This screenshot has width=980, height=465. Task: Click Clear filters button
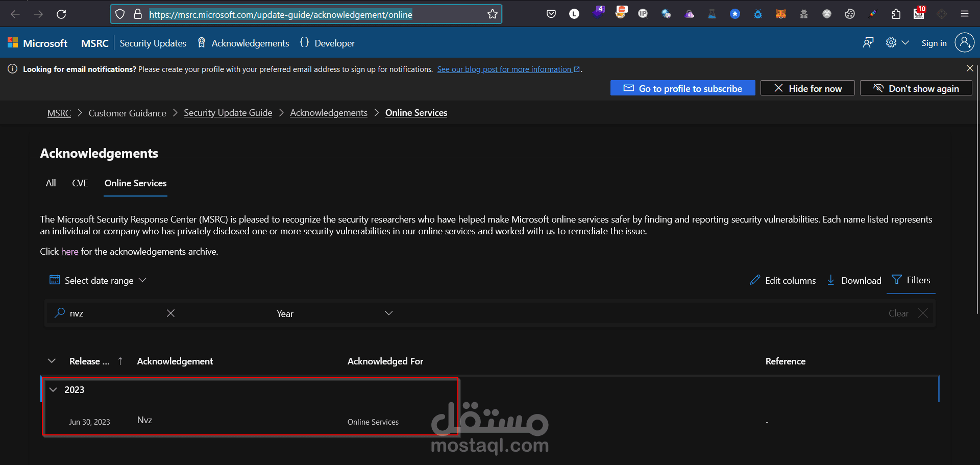908,313
